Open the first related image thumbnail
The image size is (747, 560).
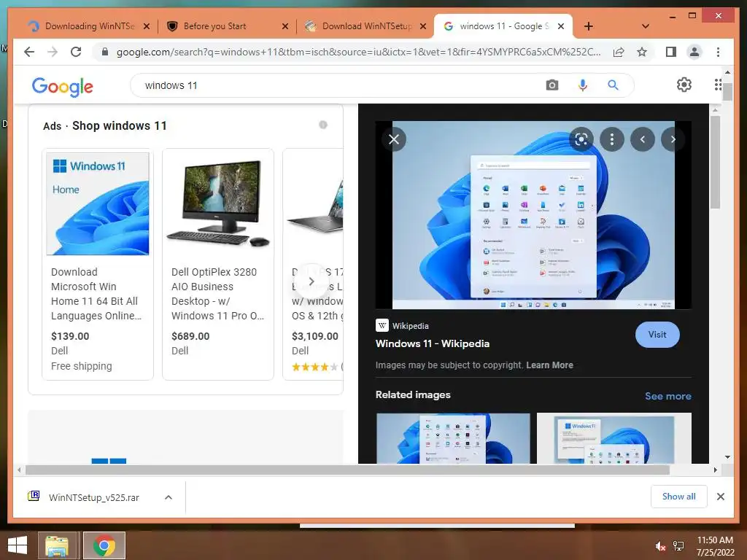click(452, 438)
